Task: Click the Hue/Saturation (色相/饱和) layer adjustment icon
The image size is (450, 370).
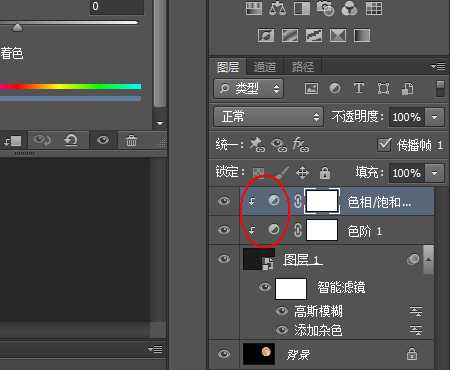Action: [274, 200]
